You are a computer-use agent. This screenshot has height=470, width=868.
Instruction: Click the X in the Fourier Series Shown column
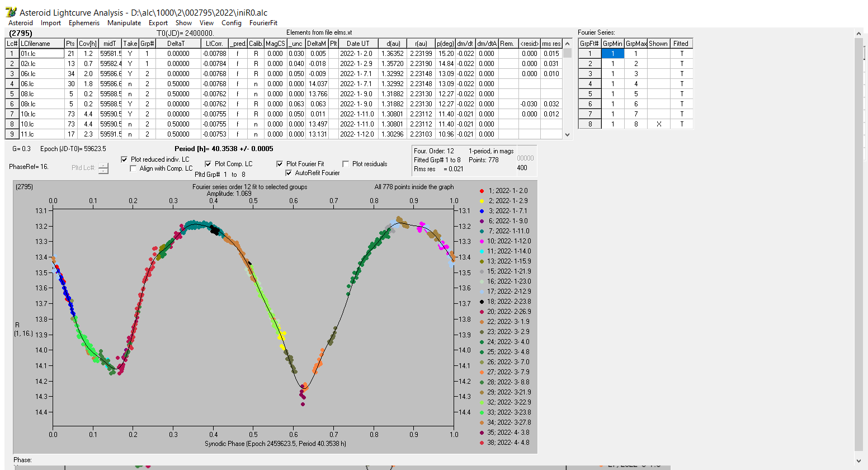pyautogui.click(x=658, y=124)
